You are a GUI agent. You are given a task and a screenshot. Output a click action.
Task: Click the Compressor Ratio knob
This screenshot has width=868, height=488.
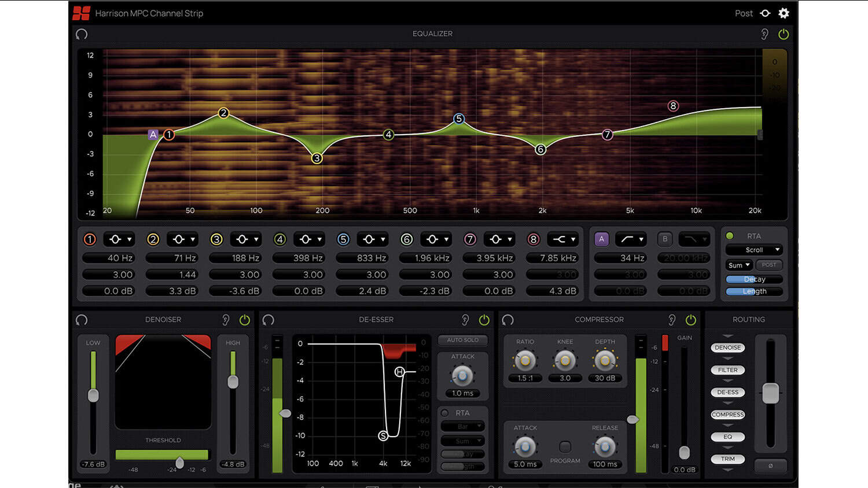click(x=525, y=360)
